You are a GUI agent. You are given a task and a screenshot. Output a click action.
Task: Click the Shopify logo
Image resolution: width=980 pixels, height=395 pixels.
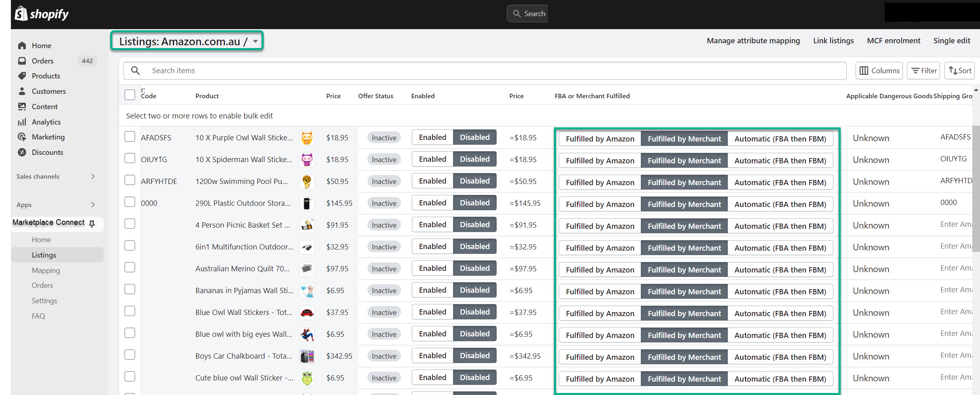pos(42,14)
